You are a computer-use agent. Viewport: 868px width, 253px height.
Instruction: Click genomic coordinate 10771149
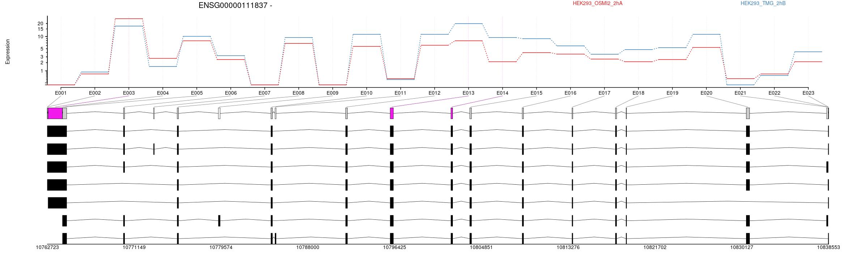coord(134,248)
